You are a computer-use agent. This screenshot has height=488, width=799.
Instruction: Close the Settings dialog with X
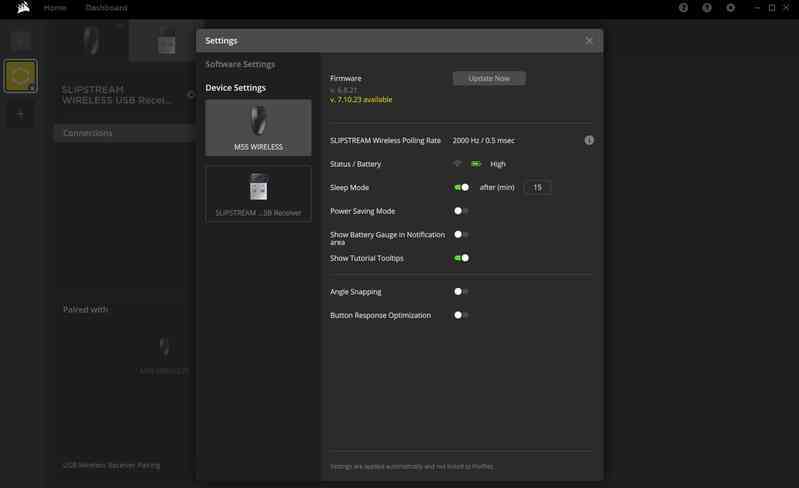(589, 40)
